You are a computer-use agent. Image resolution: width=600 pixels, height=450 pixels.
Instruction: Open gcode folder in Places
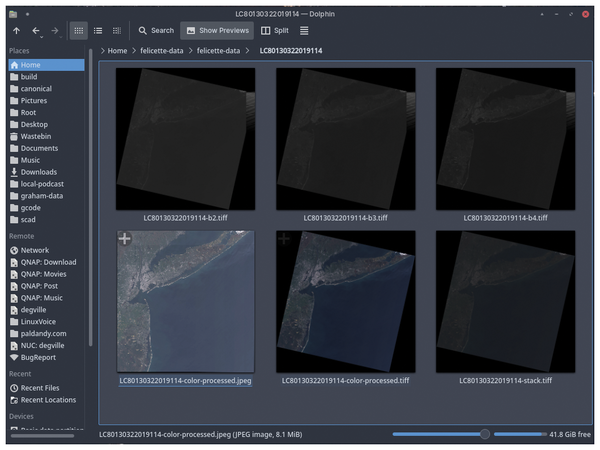46,208
